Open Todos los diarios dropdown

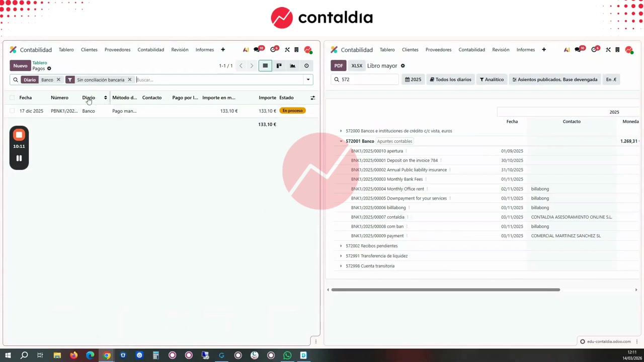tap(450, 79)
